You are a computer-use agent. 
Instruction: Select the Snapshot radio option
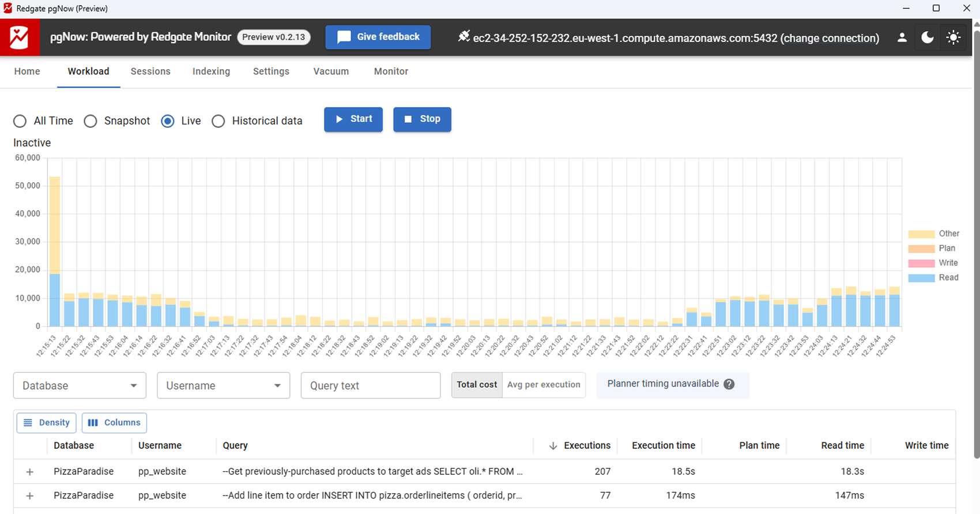point(91,121)
